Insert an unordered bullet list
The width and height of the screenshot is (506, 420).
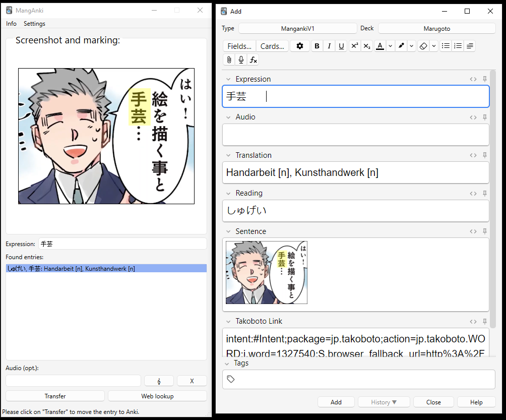[446, 46]
